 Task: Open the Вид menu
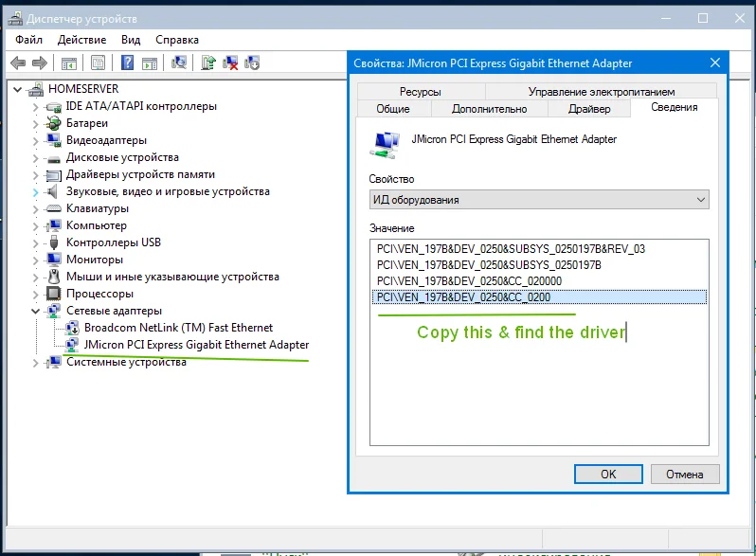point(131,40)
